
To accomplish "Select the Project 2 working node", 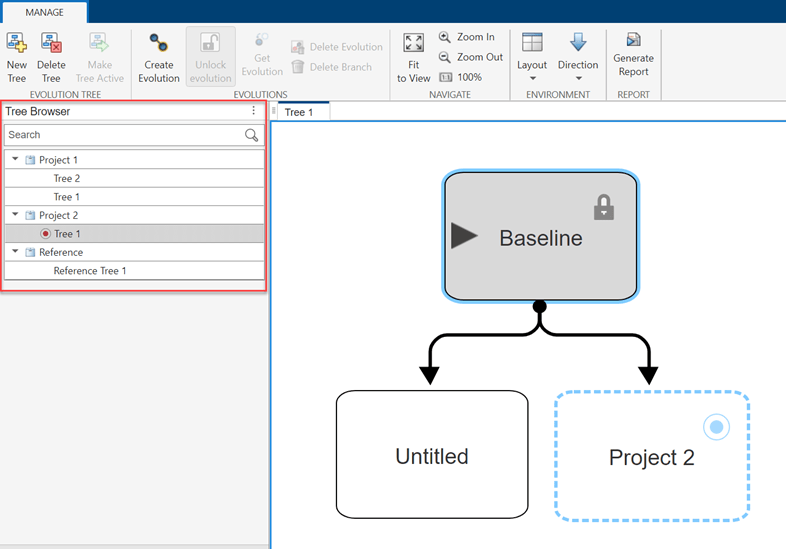I will click(x=652, y=456).
